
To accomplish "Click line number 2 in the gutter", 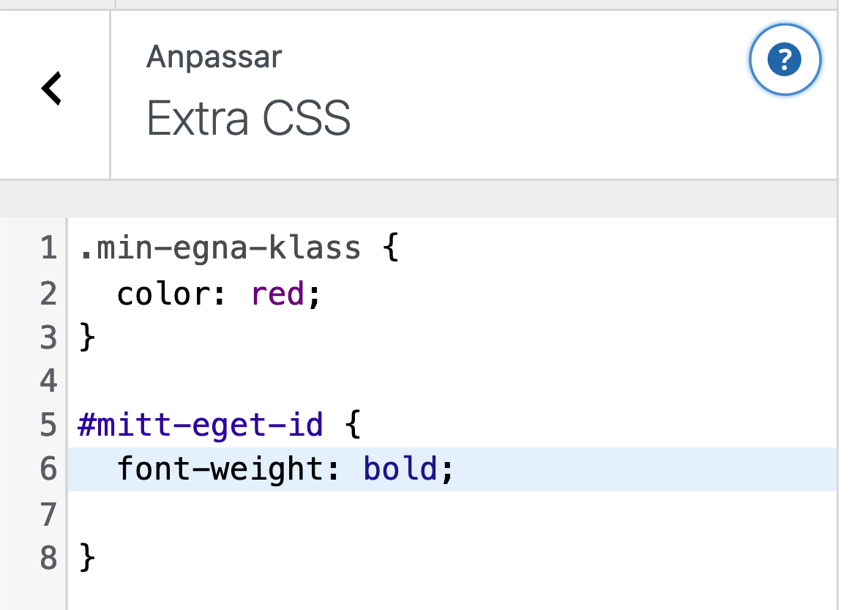I will click(x=48, y=294).
